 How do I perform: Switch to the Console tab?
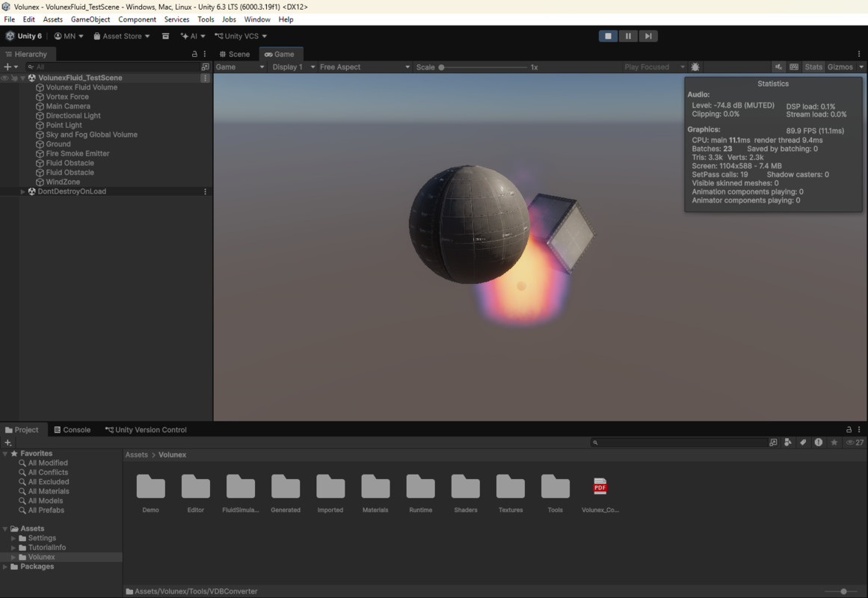click(72, 430)
